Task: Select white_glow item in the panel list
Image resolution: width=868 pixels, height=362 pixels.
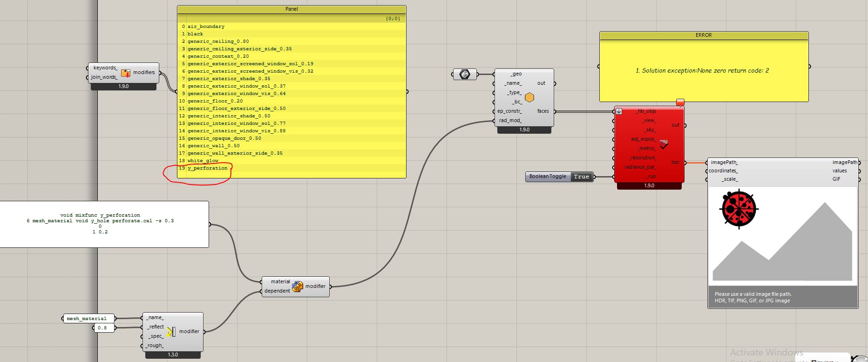Action: pyautogui.click(x=203, y=161)
